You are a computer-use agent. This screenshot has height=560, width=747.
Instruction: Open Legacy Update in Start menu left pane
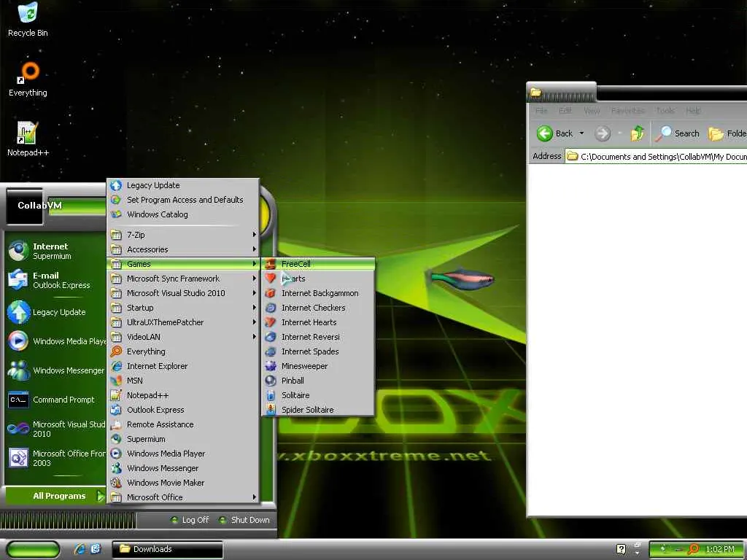[55, 312]
